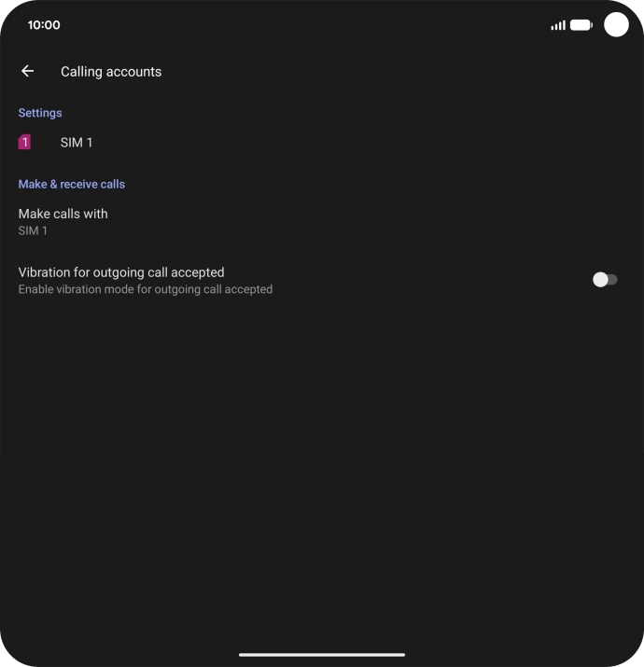Tap the Calling accounts page title

pyautogui.click(x=111, y=72)
